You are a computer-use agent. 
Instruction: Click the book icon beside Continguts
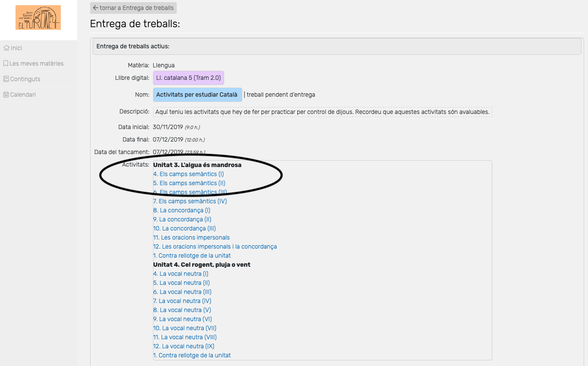pos(6,79)
